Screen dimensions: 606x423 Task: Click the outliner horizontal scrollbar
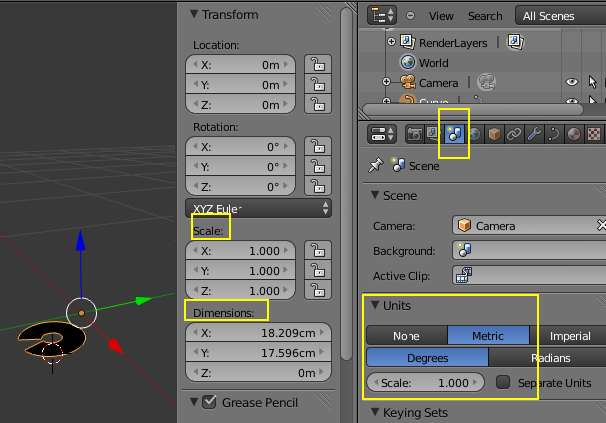(472, 109)
